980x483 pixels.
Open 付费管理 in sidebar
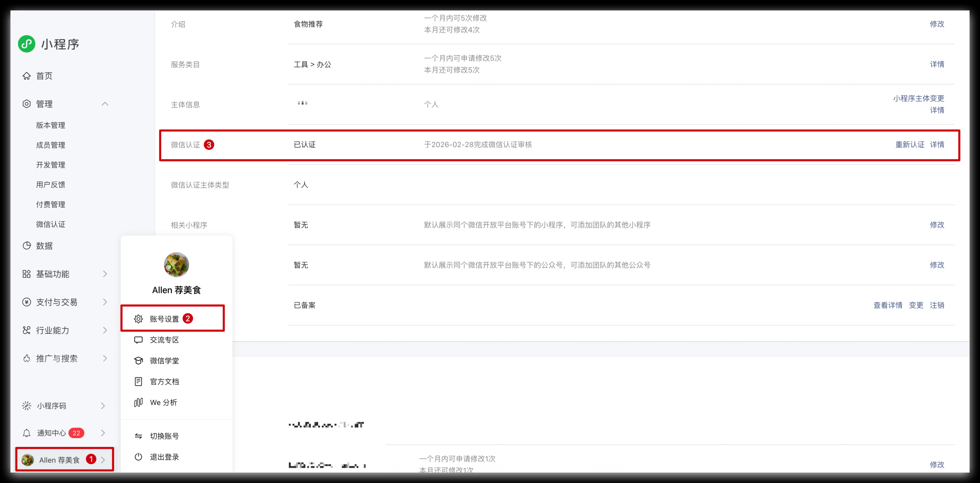coord(51,205)
